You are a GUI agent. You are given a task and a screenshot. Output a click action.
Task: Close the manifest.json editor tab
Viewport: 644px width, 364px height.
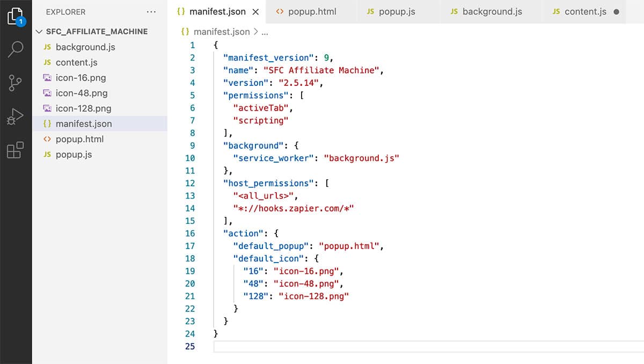(255, 12)
